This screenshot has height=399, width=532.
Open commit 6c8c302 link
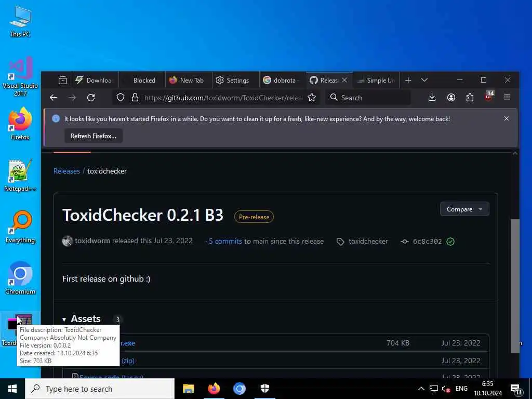[x=427, y=241]
